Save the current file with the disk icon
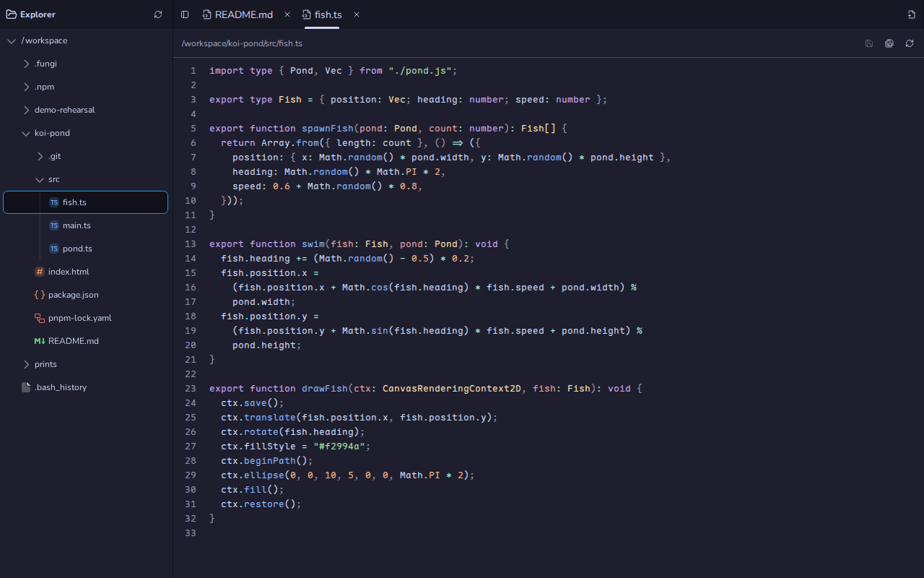The image size is (924, 578). tap(869, 43)
